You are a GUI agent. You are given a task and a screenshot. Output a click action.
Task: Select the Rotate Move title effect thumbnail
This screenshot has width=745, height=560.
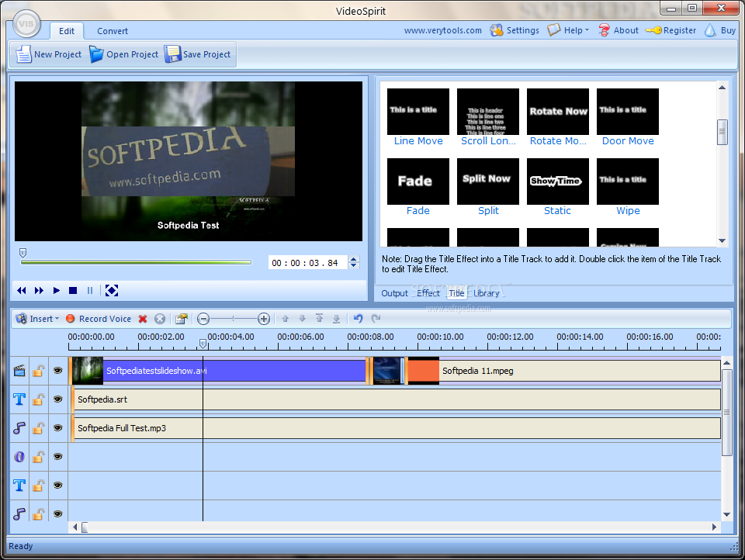click(558, 112)
